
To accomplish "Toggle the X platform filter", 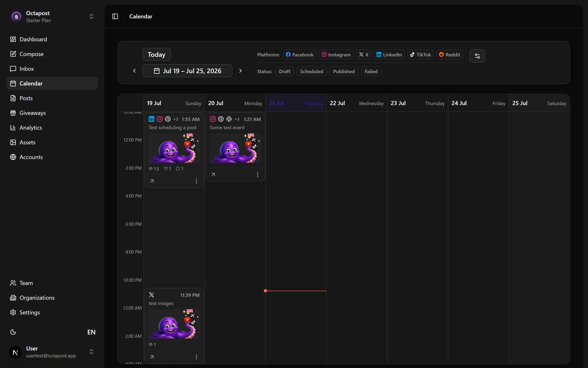I will tap(363, 55).
